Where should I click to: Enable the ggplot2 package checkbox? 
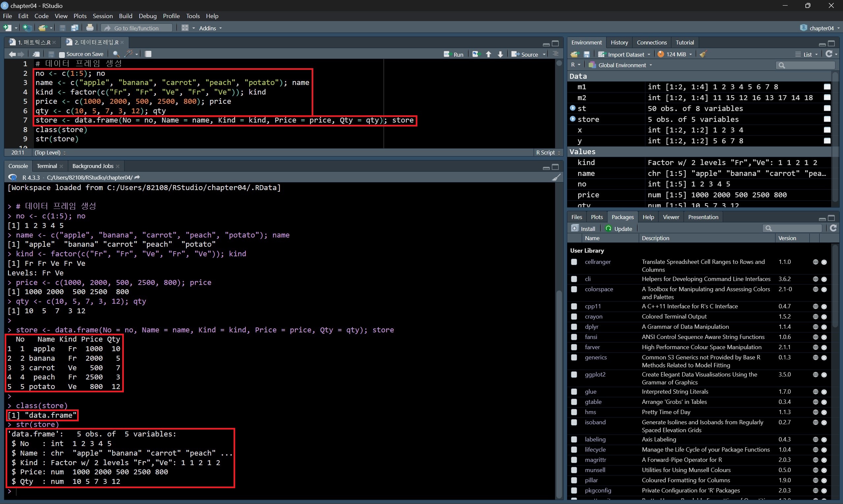point(574,375)
